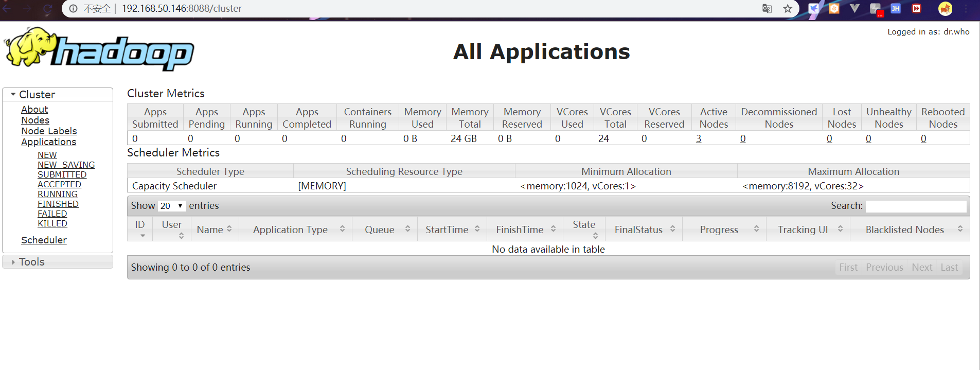Click the Active Nodes count 3
Screen dimensions: 980x370
[699, 138]
